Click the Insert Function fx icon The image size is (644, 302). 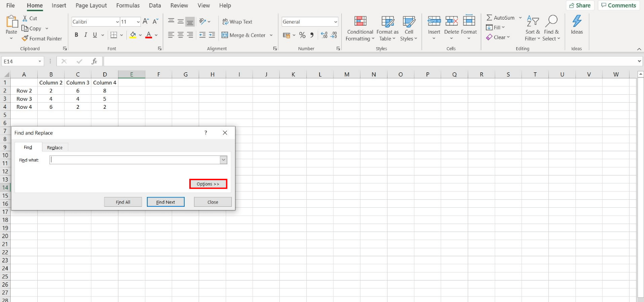coord(94,61)
